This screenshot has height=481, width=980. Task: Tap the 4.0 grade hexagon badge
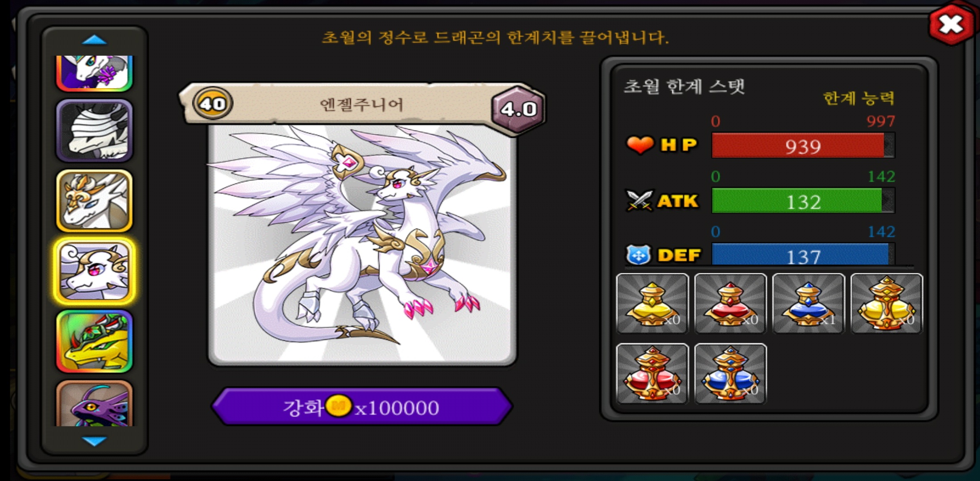tap(518, 109)
